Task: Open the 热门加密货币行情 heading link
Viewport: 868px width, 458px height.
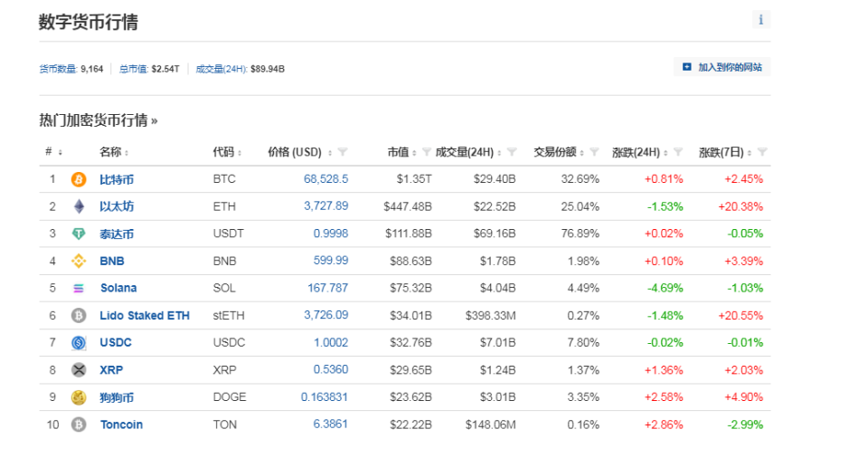Action: [98, 120]
